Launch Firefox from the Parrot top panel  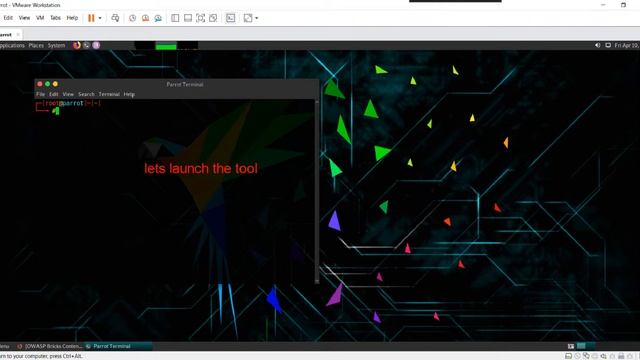77,45
